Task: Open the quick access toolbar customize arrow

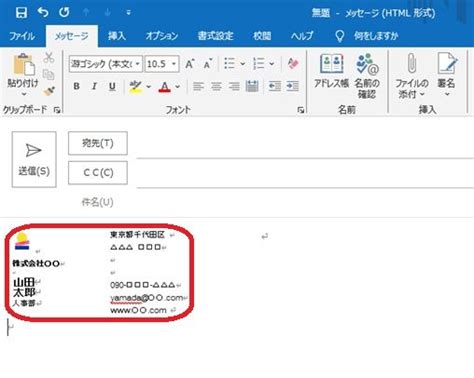Action: [x=129, y=13]
